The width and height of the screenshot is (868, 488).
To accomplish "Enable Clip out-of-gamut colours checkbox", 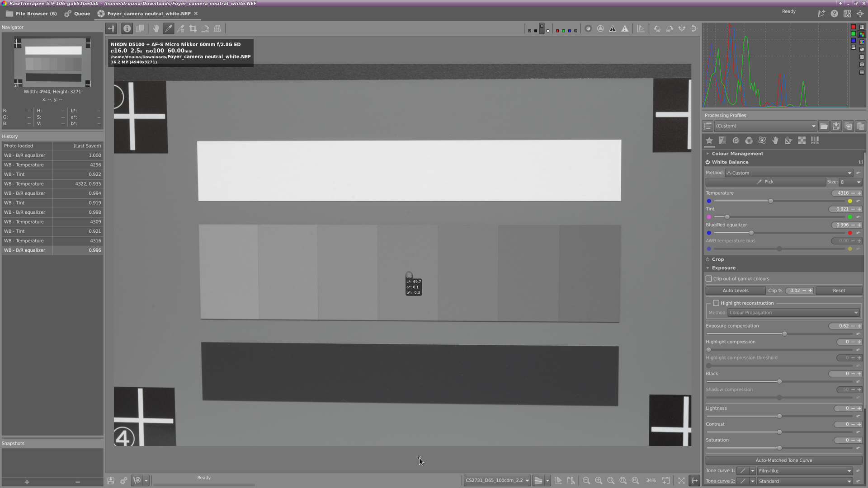I will coord(709,279).
